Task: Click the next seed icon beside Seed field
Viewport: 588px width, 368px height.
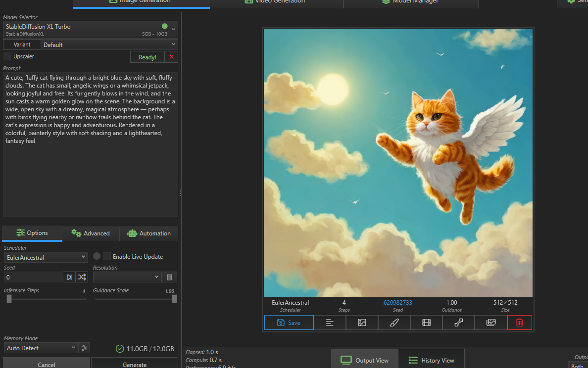Action: pyautogui.click(x=69, y=277)
